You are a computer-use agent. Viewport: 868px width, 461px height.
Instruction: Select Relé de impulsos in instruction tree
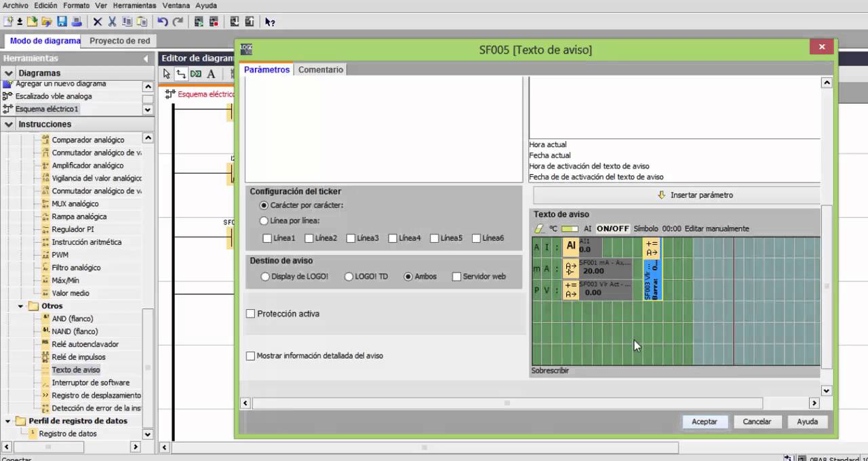tap(79, 357)
